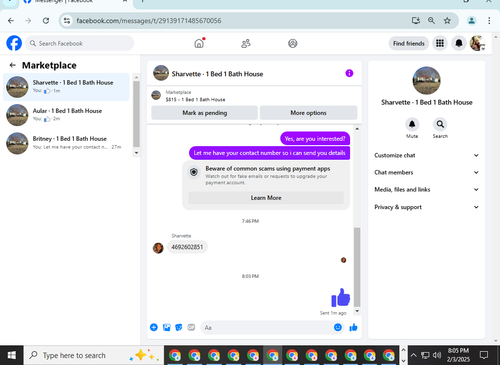Click Mark as pending button

204,113
